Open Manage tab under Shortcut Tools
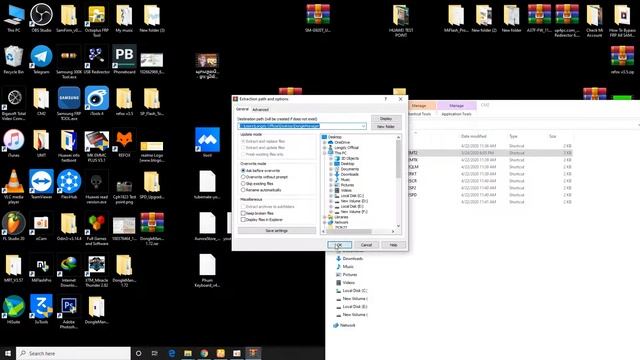 coord(419,106)
